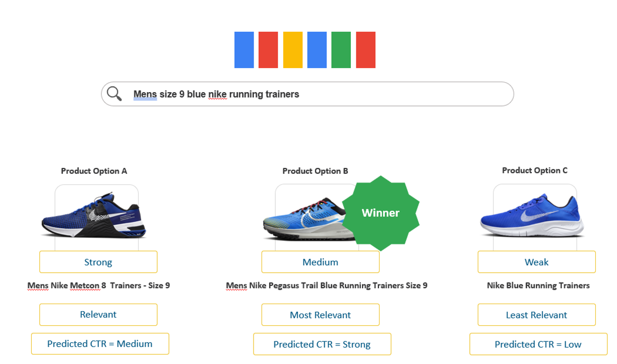Screen dimensions: 617x364
Task: Click the Predicted CTR = Medium box
Action: 100,344
